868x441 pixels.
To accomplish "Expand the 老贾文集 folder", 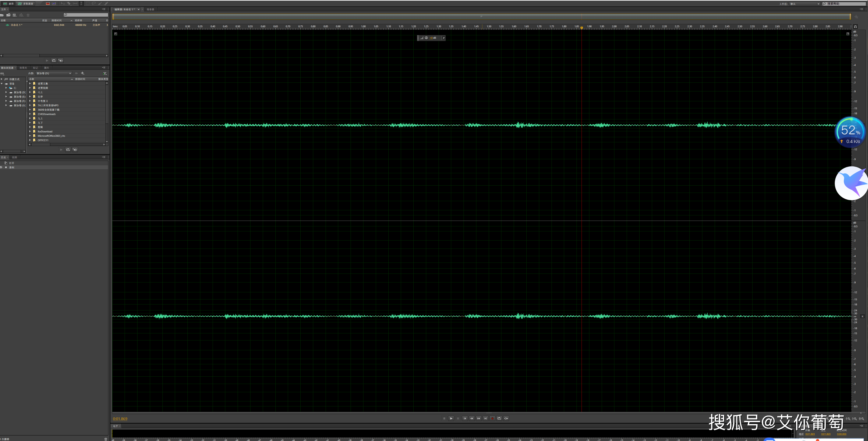I will click(30, 84).
